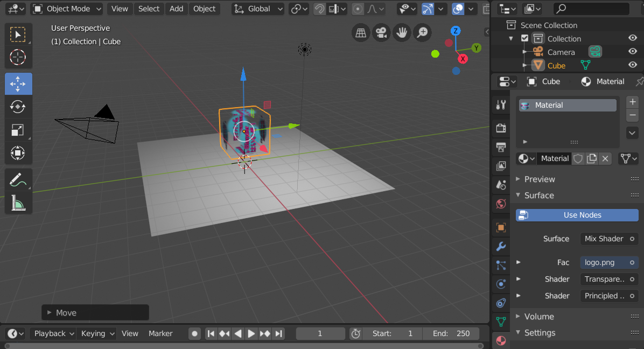Toggle the Use Nodes button
644x349 pixels.
577,215
